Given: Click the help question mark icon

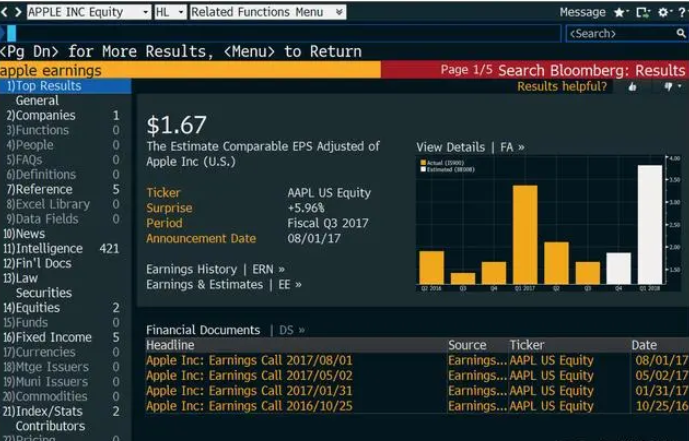Looking at the screenshot, I should [x=682, y=12].
